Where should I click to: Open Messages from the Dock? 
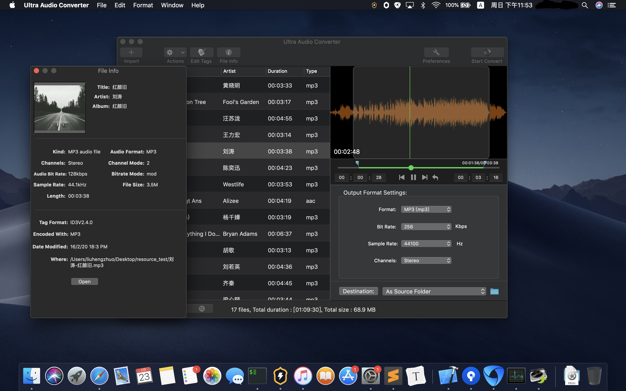tap(235, 376)
